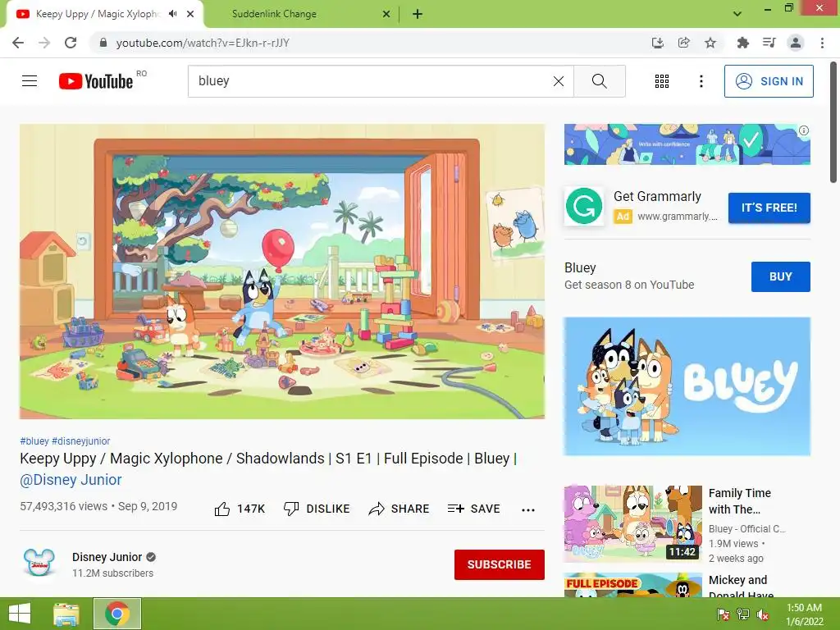
Task: Open a new tab with plus
Action: click(418, 15)
